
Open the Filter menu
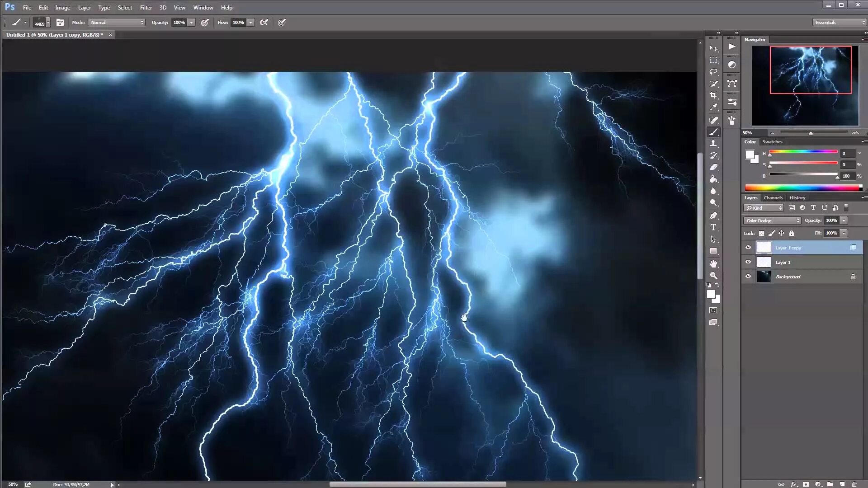(146, 7)
